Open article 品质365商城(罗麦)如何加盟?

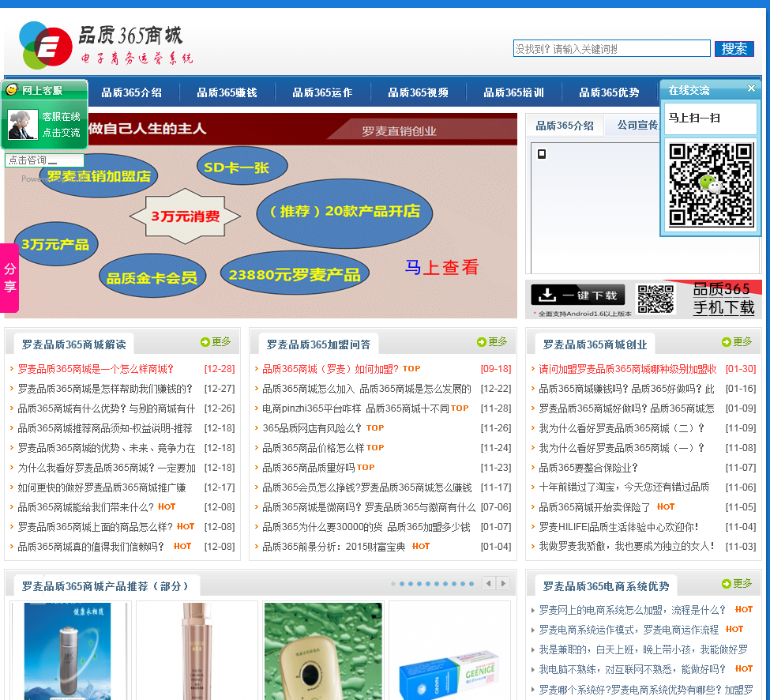coord(330,369)
